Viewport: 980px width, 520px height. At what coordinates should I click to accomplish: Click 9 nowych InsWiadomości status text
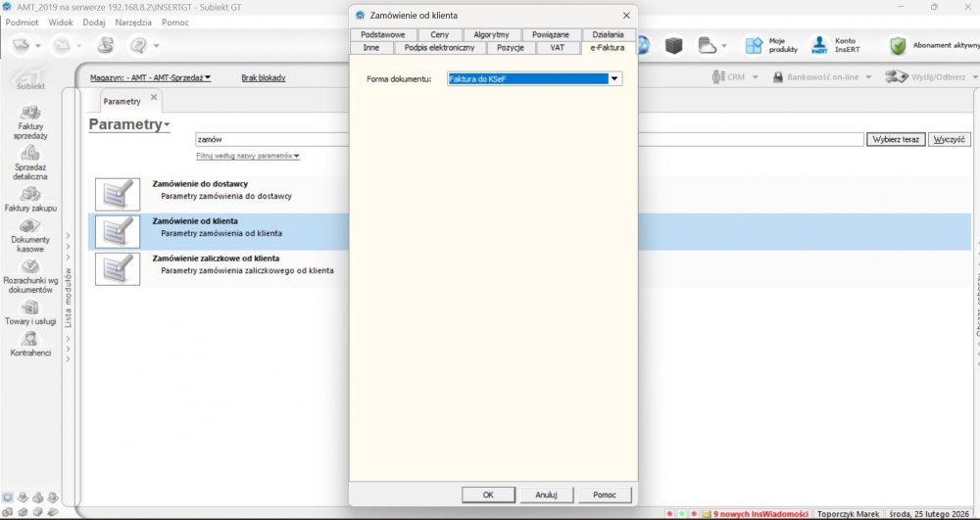click(x=760, y=514)
